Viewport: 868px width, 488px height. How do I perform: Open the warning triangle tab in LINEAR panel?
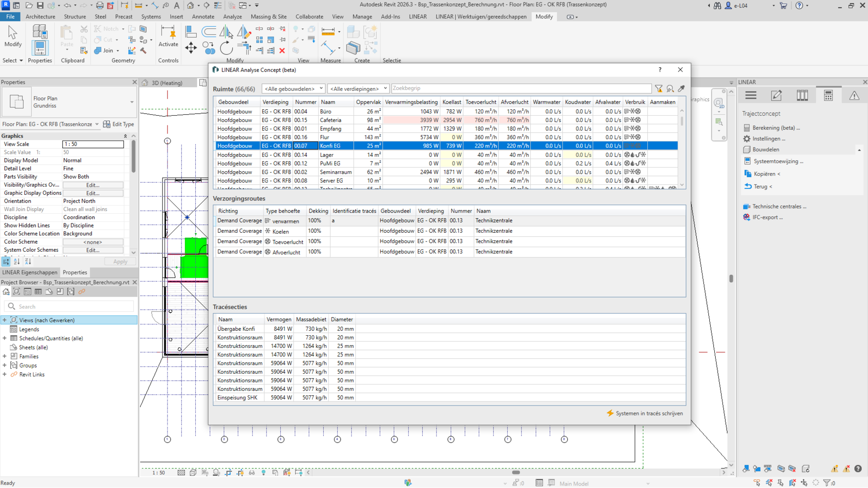tap(854, 96)
